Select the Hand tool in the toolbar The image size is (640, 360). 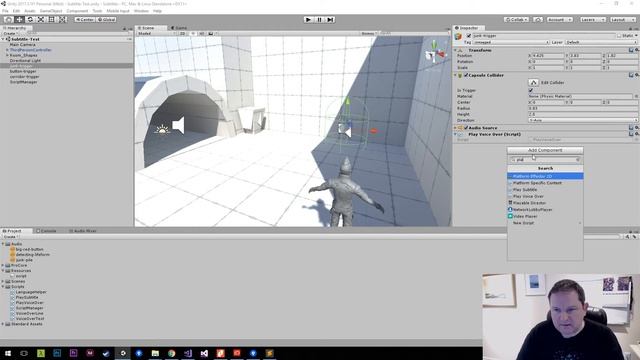point(9,20)
